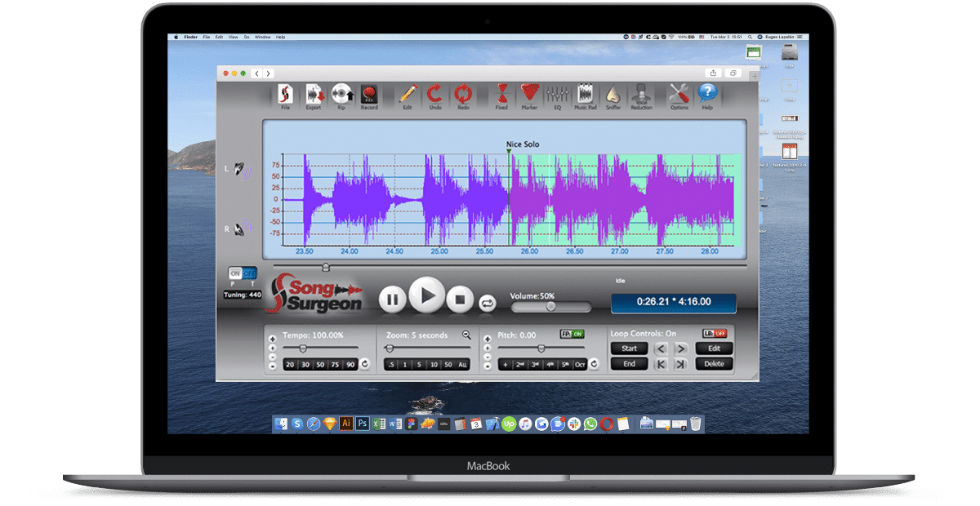Open Photoshop from the Dock
Viewport: 980px width, 506px height.
362,424
